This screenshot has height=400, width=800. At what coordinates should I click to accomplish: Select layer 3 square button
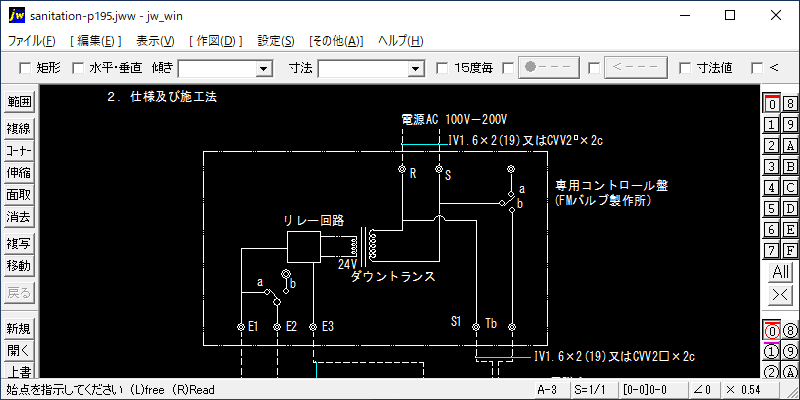coord(772,166)
